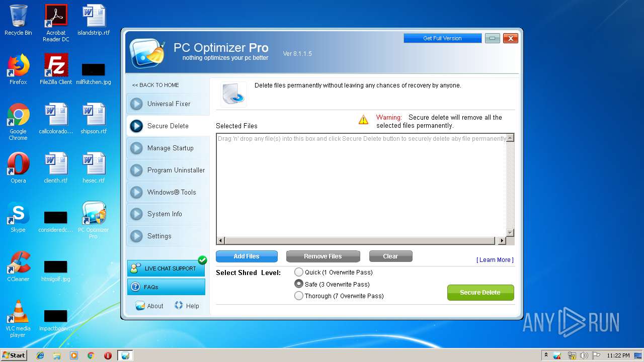
Task: Select milfkitchen.jpg desktop file
Action: click(x=94, y=73)
